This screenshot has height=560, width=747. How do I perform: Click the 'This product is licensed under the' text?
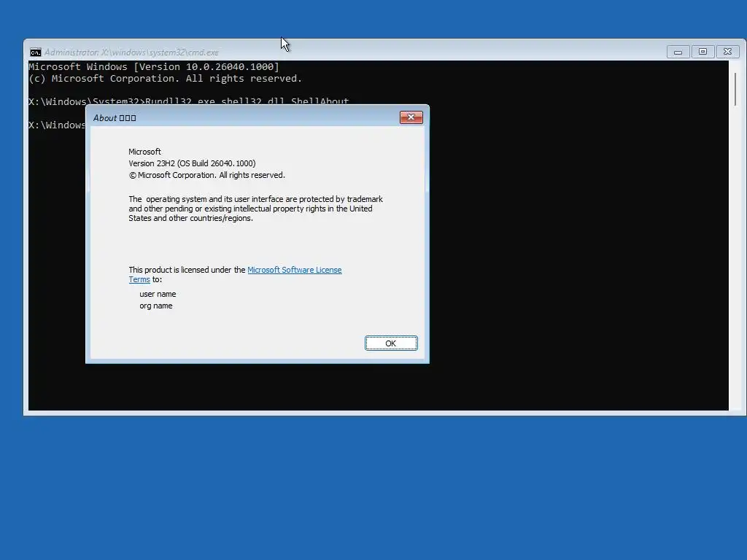point(187,270)
